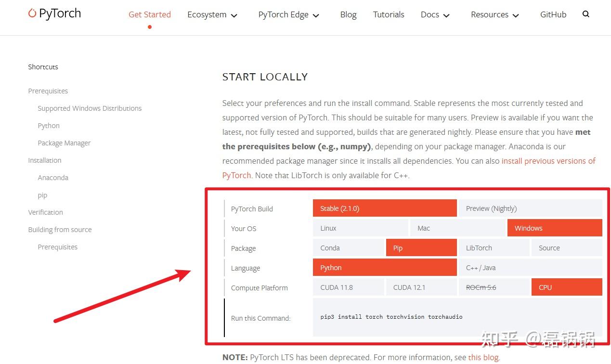Open install previous versions of PyTorch link
Viewport: 611px width, 364px height.
548,161
